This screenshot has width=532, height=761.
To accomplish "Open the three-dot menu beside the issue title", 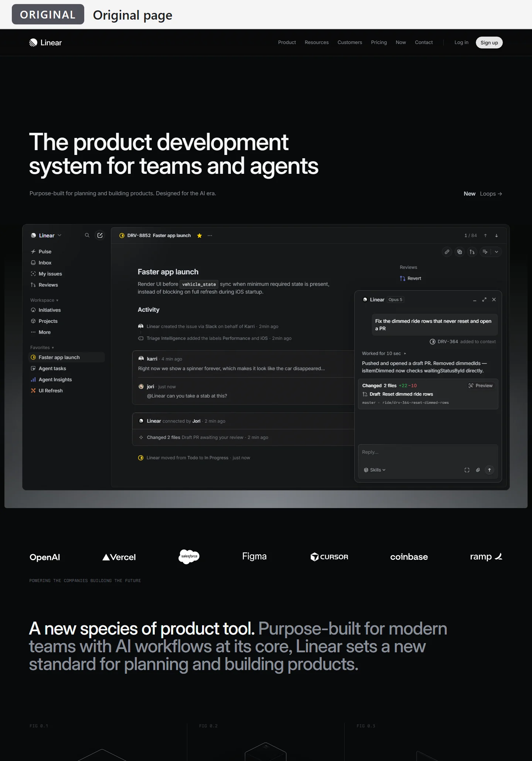I will 210,236.
